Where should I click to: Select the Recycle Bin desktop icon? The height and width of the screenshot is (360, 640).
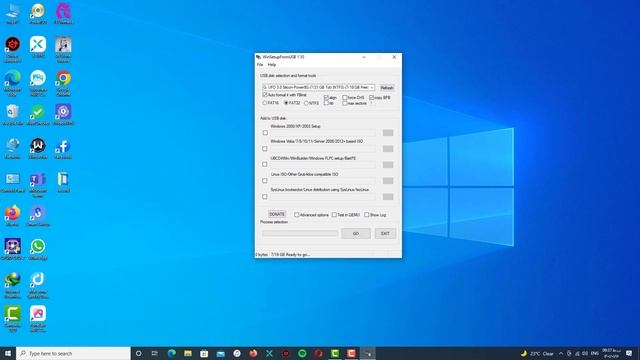(x=13, y=115)
